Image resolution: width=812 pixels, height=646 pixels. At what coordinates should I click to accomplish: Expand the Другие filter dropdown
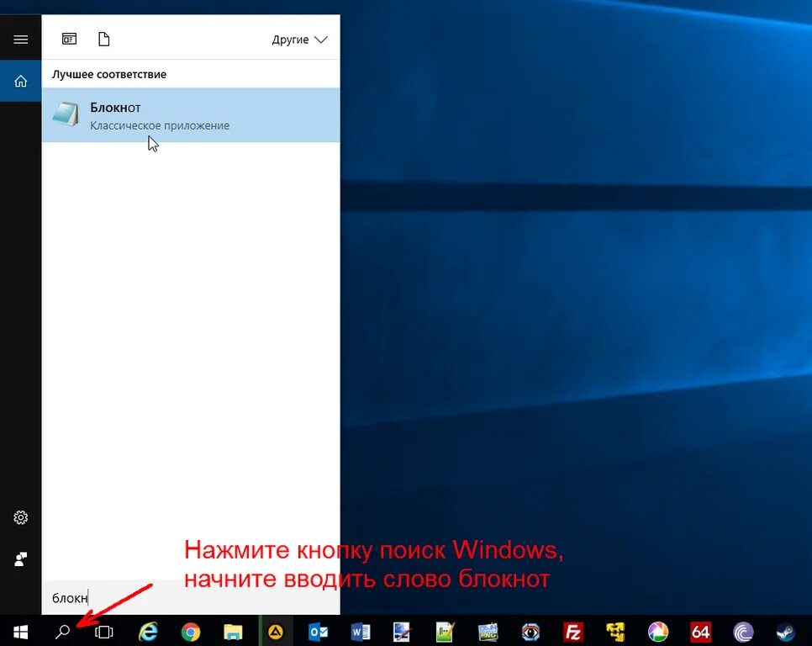[x=299, y=39]
